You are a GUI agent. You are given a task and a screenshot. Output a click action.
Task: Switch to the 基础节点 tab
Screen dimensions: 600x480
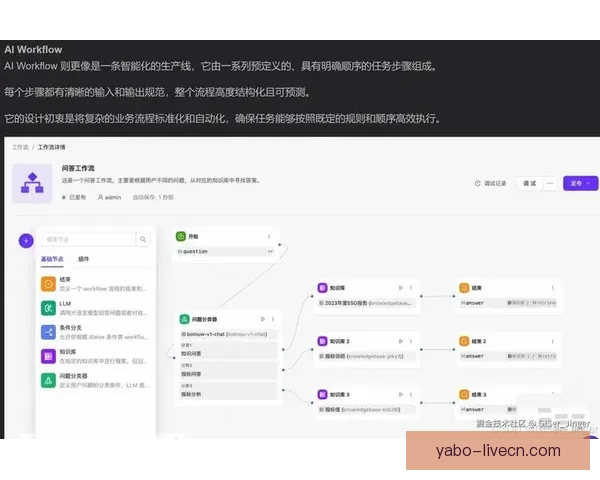52,259
